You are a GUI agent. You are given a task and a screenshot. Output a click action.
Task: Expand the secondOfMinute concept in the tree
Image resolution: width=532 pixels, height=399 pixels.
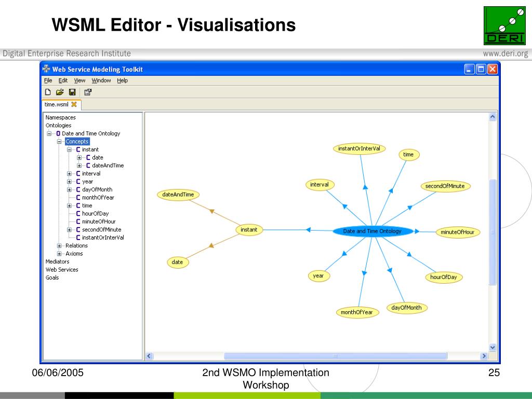(x=69, y=230)
